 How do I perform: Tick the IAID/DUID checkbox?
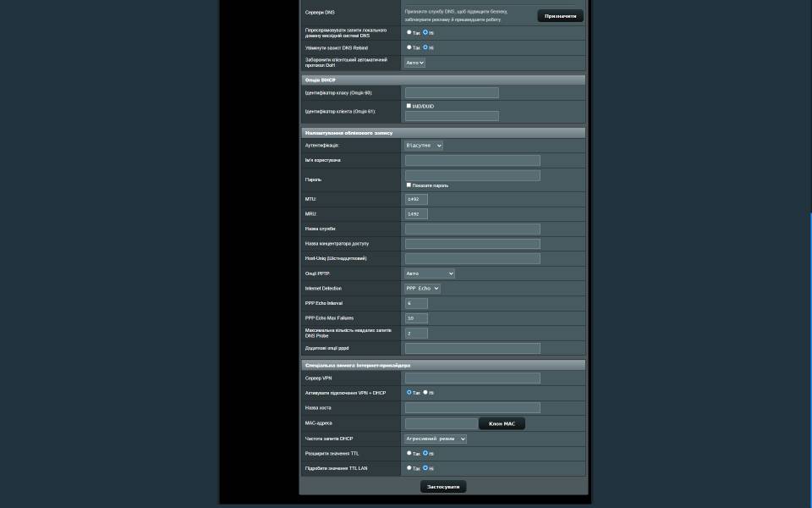409,106
